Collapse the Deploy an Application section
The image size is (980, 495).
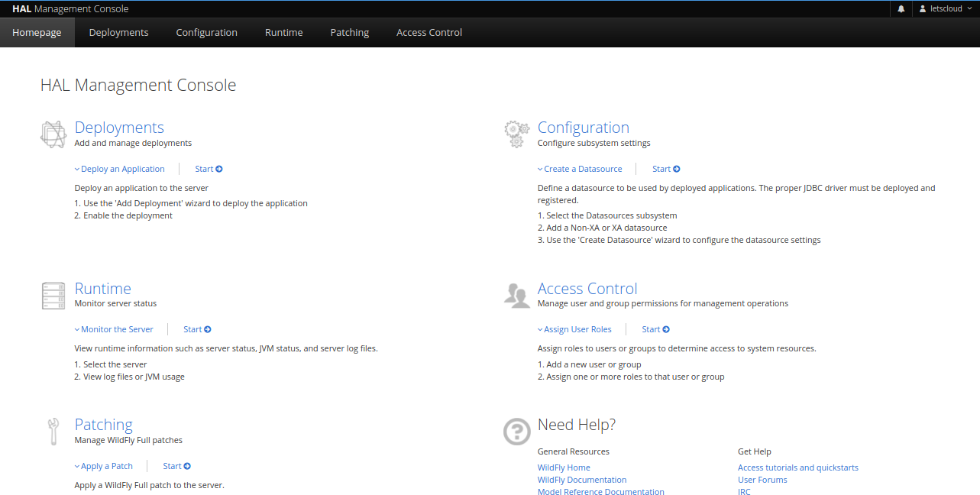point(119,169)
